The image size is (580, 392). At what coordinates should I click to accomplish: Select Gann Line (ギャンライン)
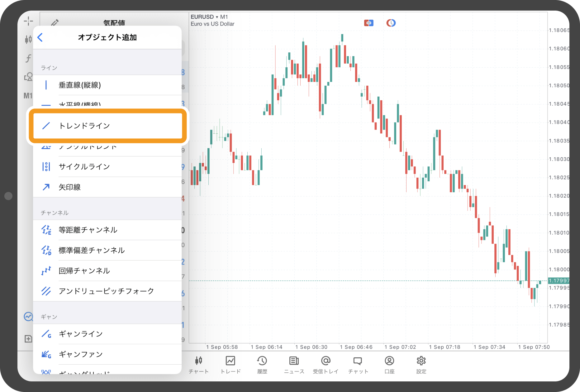tap(107, 334)
